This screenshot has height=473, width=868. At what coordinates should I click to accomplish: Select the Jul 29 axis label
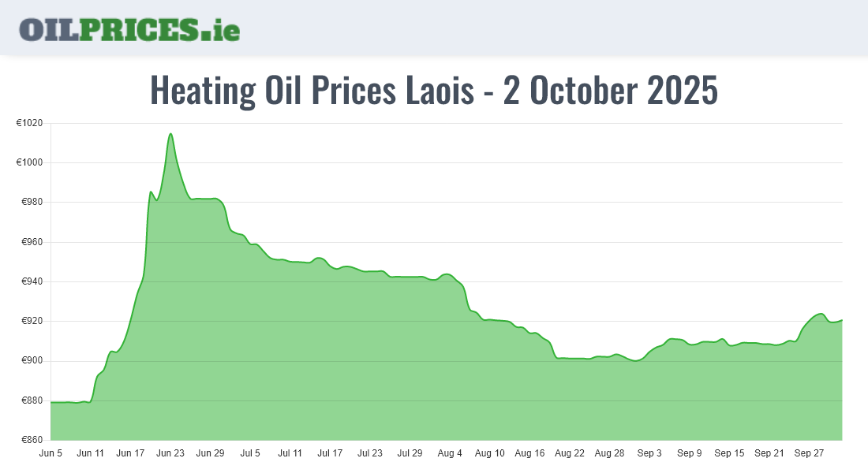click(410, 453)
